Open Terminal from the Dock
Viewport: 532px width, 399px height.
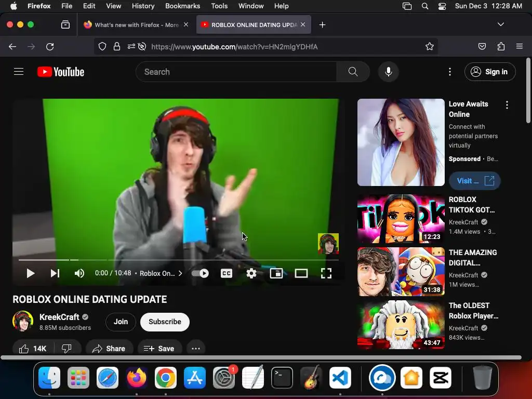pyautogui.click(x=282, y=378)
